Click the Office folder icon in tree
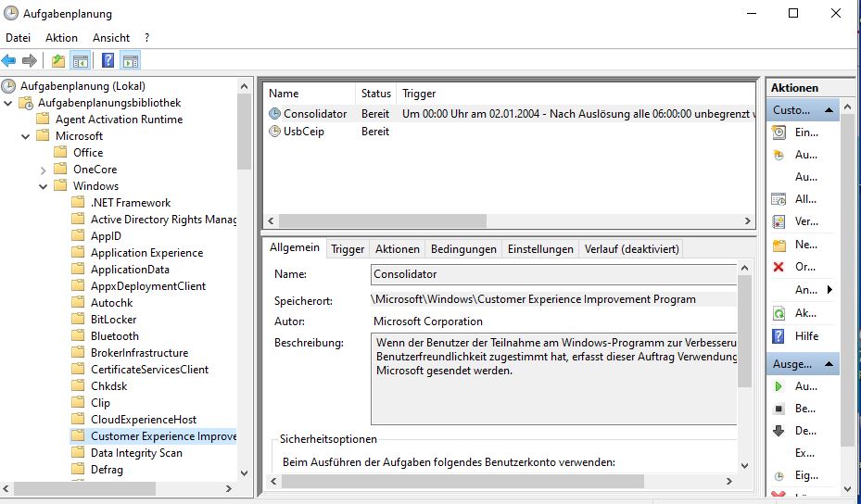 60,153
